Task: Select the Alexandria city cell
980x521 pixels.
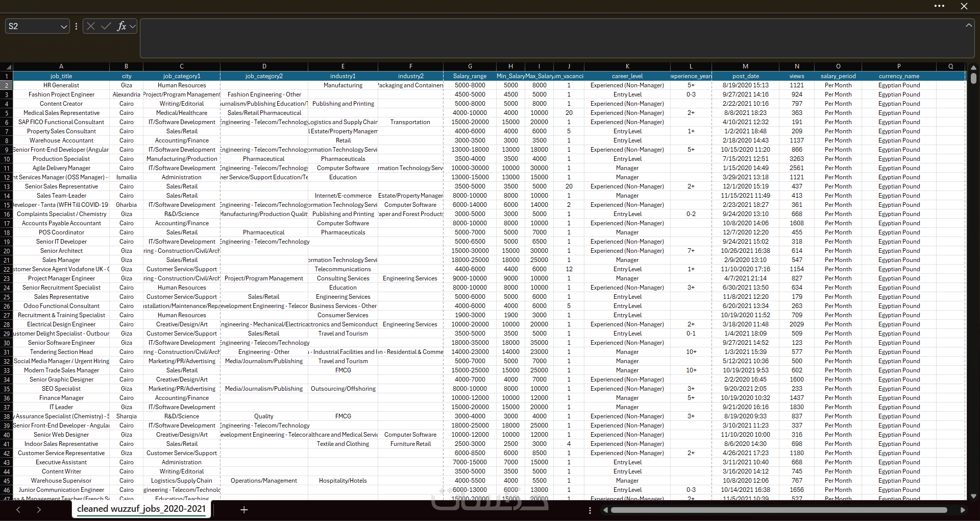Action: tap(127, 94)
